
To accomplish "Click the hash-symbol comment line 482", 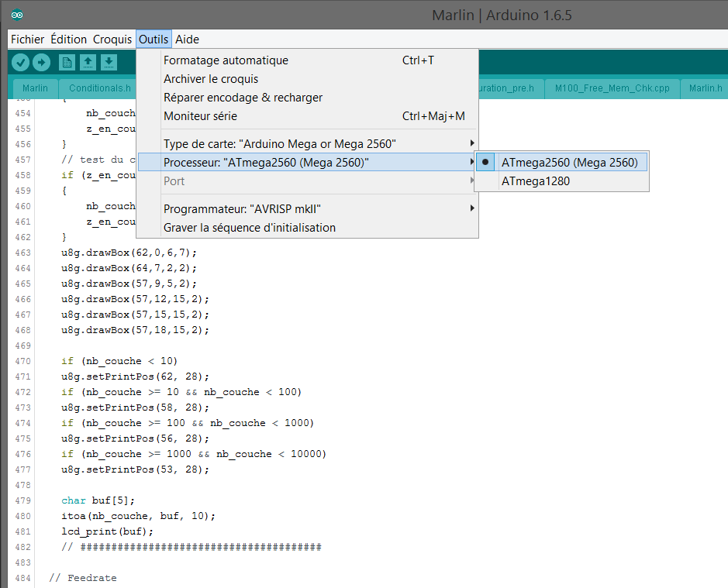I will [191, 547].
